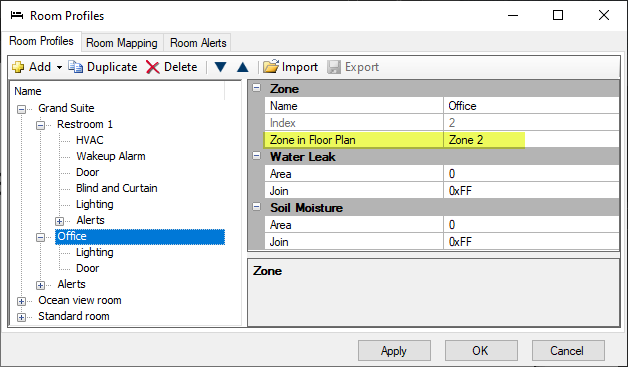Collapse the Restroom 1 tree node

[x=40, y=125]
